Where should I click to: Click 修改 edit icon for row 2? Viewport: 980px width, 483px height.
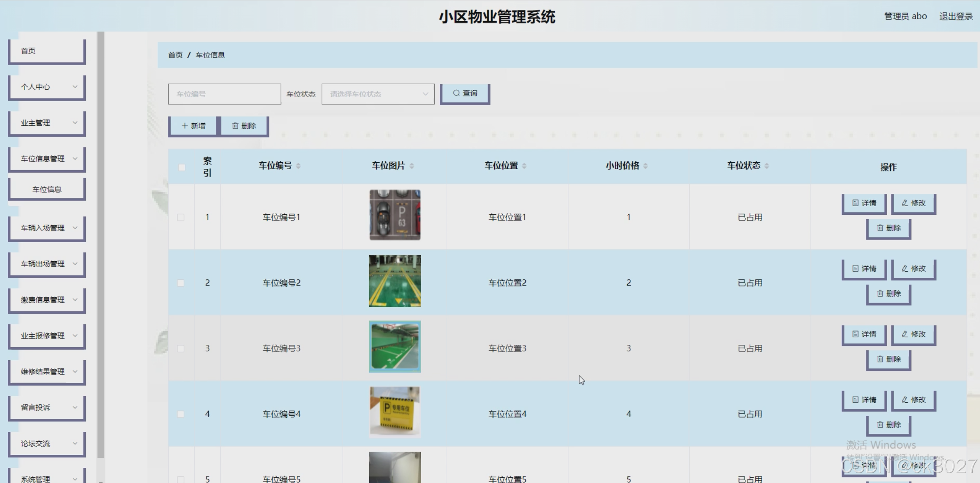[x=905, y=269]
